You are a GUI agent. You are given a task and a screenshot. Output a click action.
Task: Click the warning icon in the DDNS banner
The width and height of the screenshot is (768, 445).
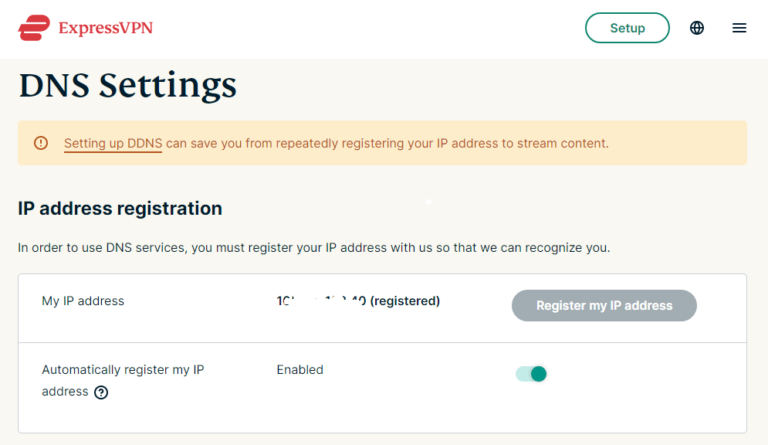(41, 143)
